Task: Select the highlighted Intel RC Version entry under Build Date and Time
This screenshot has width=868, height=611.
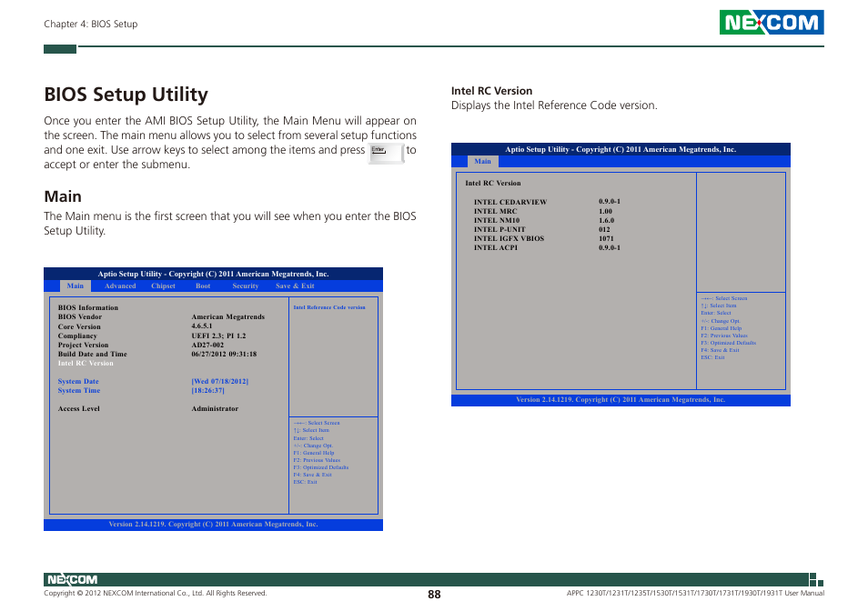Action: (86, 364)
